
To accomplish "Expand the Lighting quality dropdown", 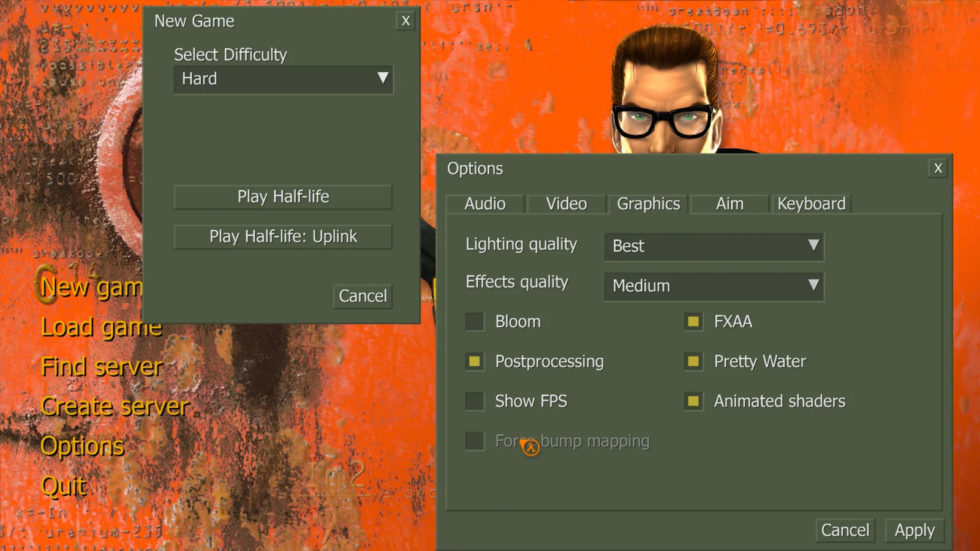I will (714, 246).
